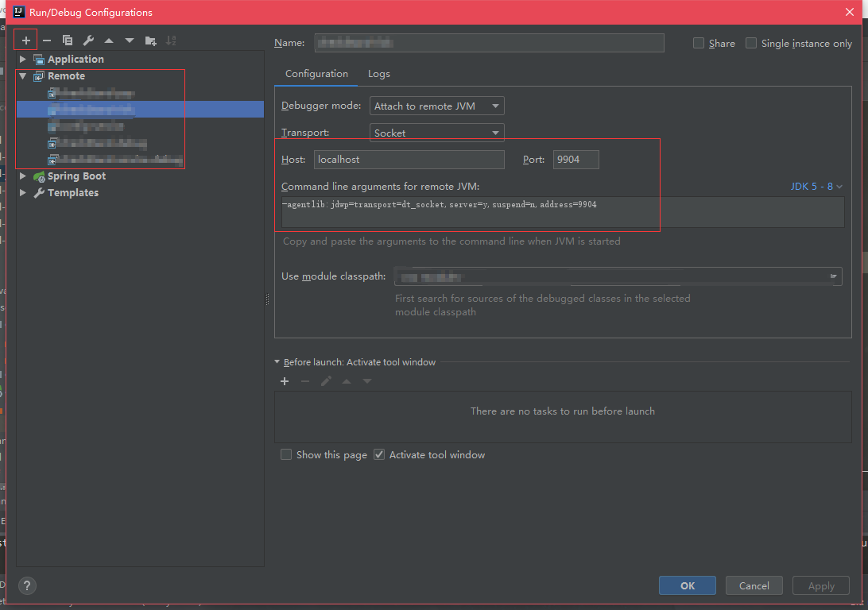
Task: Close the Run/Debug Configurations dialog
Action: pos(850,12)
